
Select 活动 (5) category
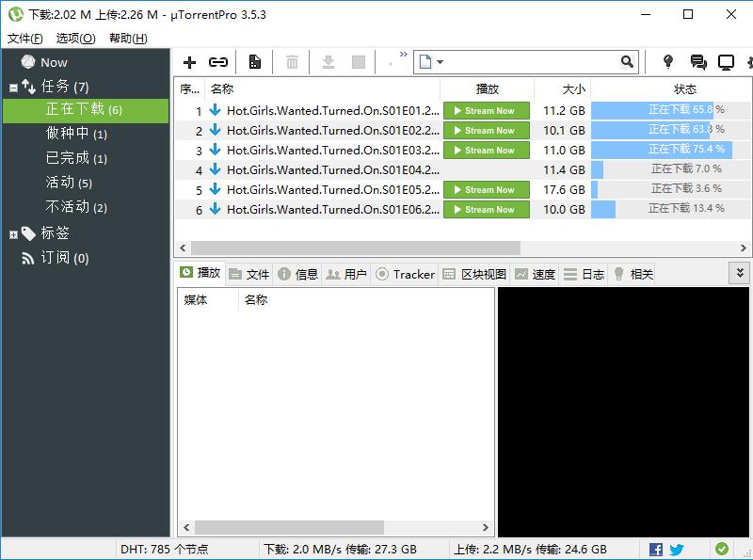tap(69, 183)
